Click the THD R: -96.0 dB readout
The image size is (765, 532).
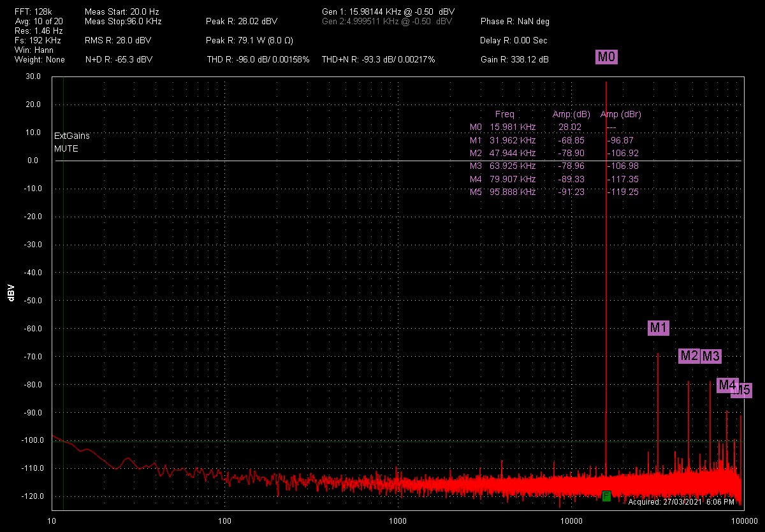pyautogui.click(x=258, y=59)
